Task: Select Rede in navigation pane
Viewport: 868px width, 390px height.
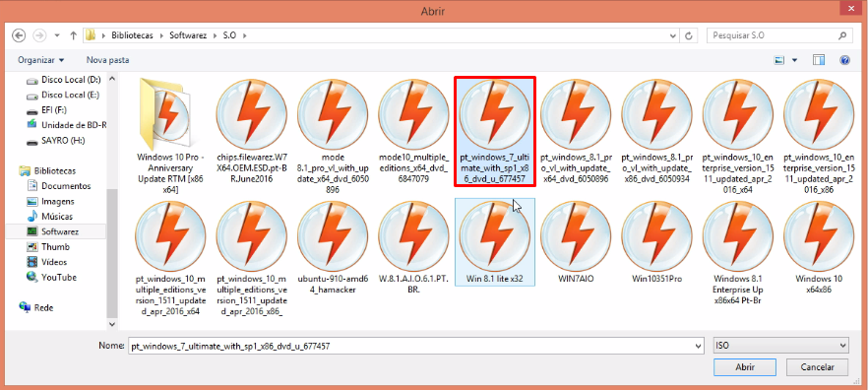Action: pos(36,307)
